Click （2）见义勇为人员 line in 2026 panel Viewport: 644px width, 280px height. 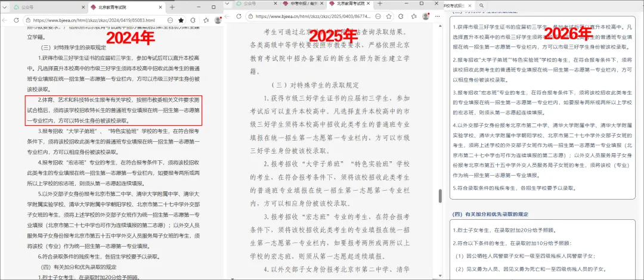point(530,269)
